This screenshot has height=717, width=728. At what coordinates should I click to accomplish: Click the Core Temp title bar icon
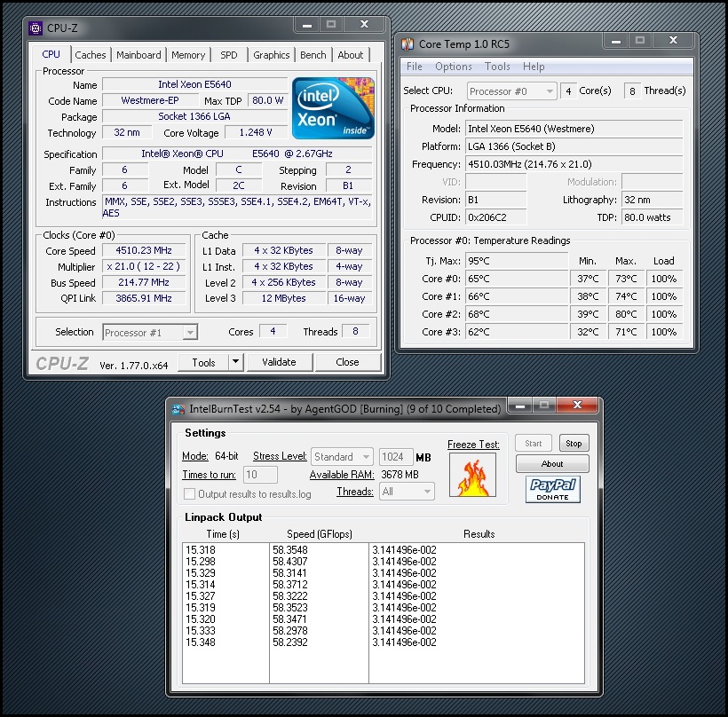pos(408,44)
